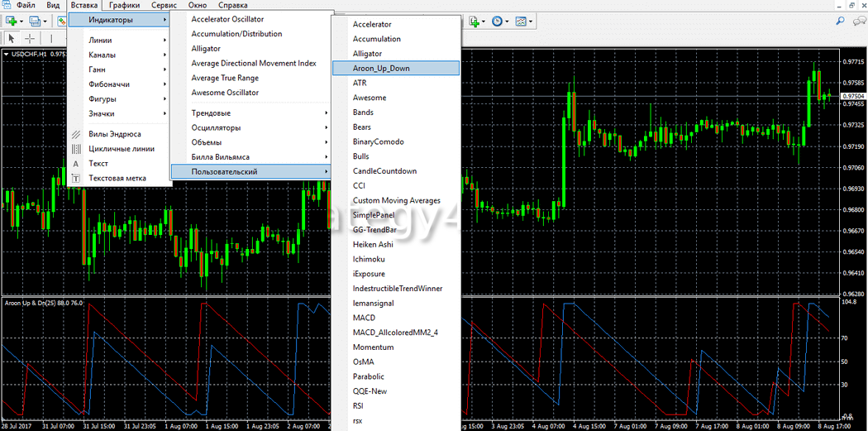This screenshot has height=431, width=868.
Task: Click the cyclic lines icon (Цикличные линии)
Action: click(76, 149)
